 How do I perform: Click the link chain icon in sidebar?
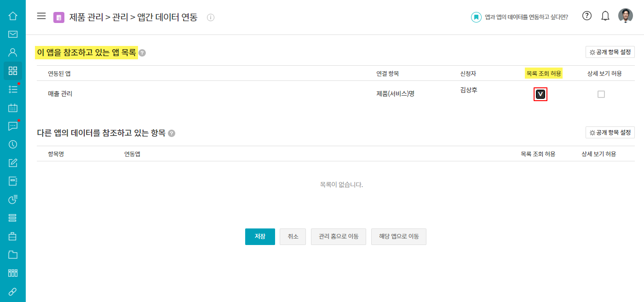tap(13, 291)
